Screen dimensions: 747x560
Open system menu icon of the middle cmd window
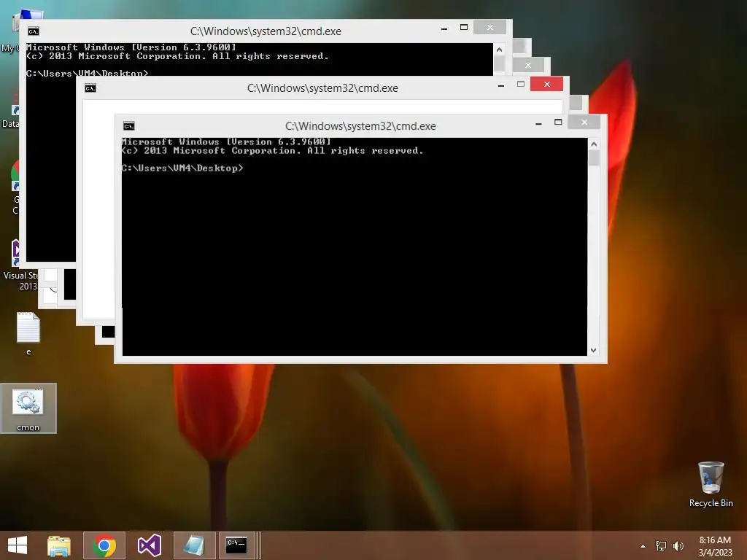(90, 88)
